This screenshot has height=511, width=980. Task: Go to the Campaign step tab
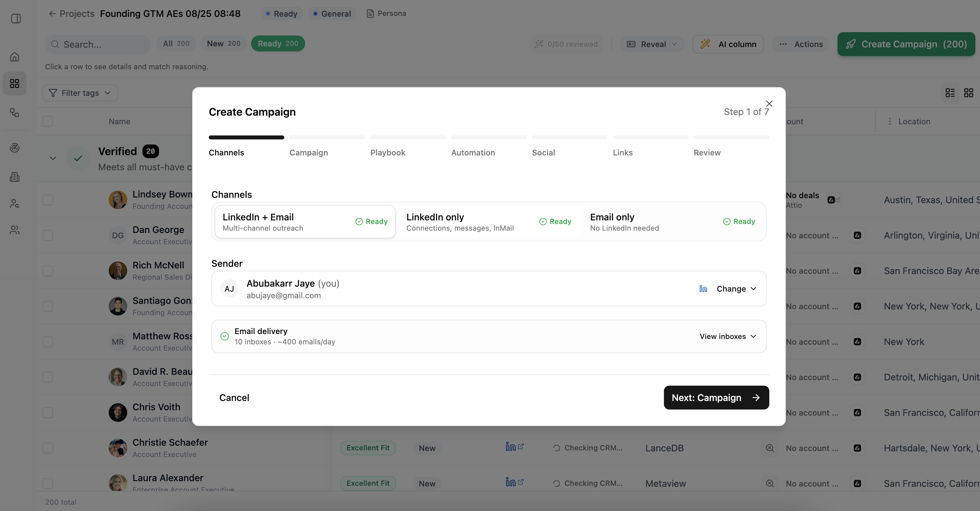pos(308,152)
